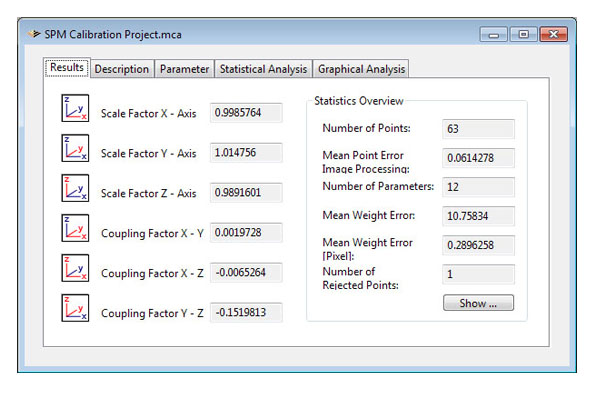595x397 pixels.
Task: Click the 'Coupling Factor X - Z' label
Action: [152, 273]
